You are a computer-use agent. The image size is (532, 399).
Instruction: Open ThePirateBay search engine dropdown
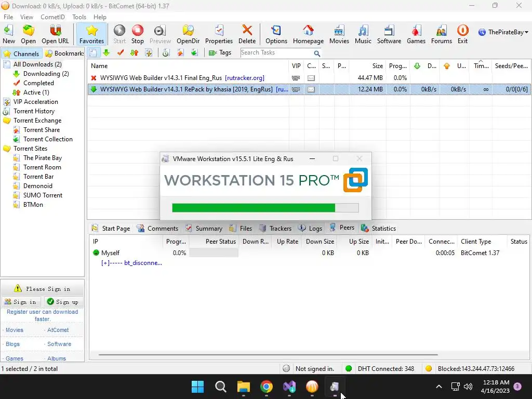point(503,32)
